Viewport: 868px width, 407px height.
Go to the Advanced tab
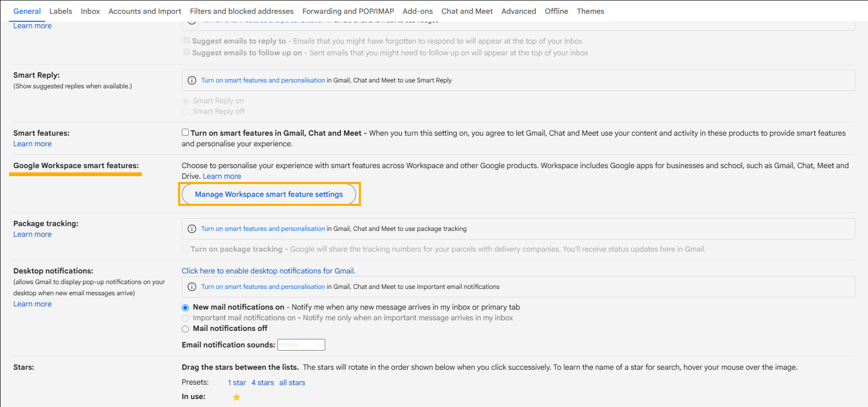(519, 11)
